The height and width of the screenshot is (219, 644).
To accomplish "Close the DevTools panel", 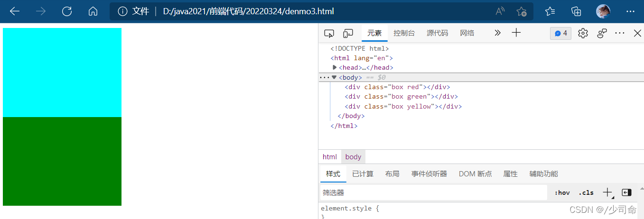I will click(x=638, y=33).
